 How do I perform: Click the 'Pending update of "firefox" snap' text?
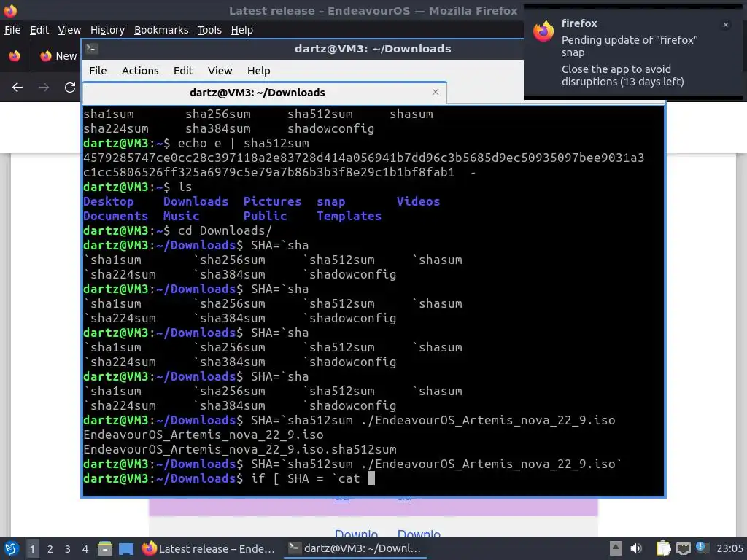[630, 46]
